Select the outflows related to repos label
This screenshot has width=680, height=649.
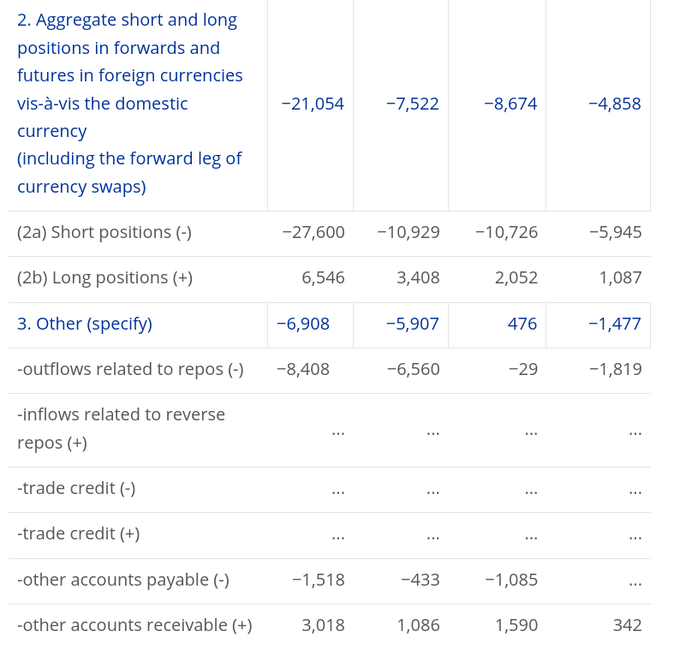pyautogui.click(x=131, y=369)
